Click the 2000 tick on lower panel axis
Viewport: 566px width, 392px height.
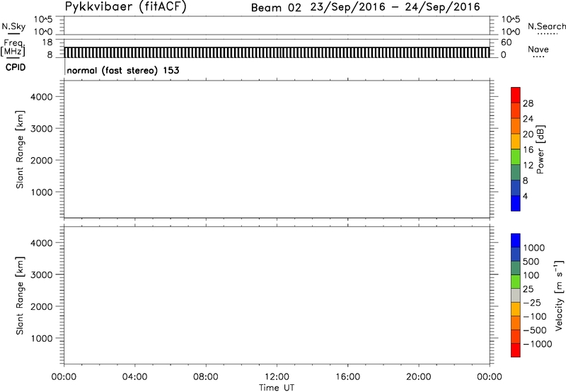click(x=42, y=306)
